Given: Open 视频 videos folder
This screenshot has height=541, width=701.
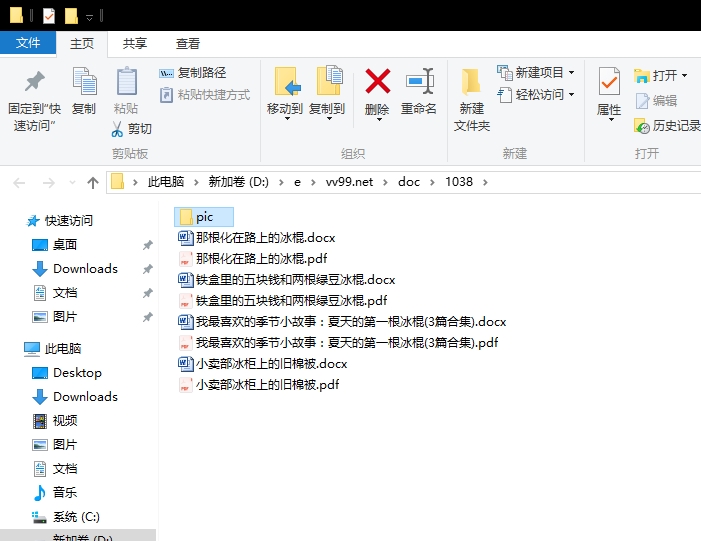Looking at the screenshot, I should point(55,421).
